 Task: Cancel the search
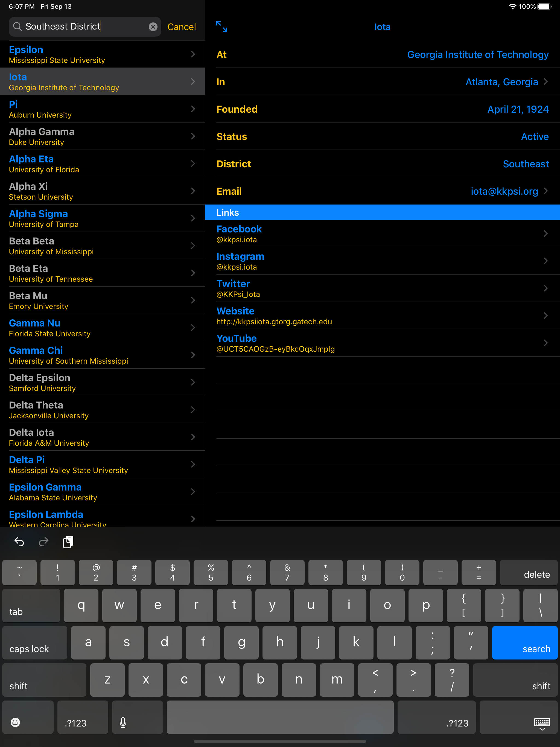[181, 27]
